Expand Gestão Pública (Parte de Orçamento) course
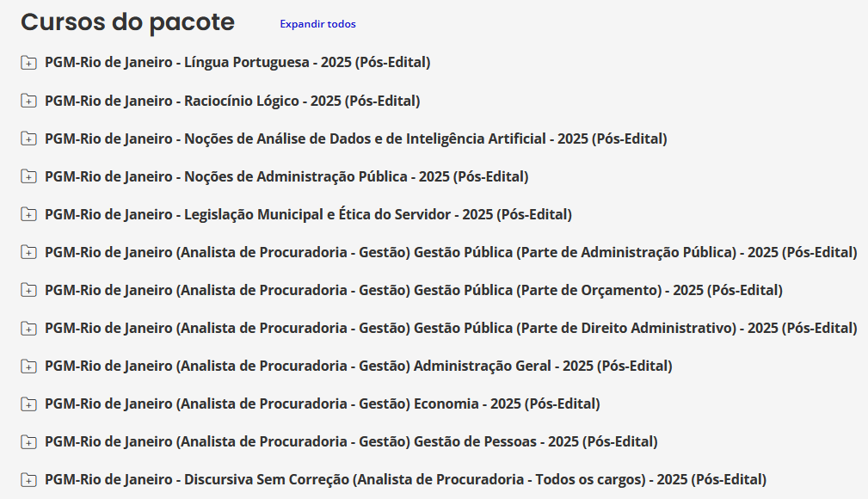The height and width of the screenshot is (499, 868). coord(28,290)
